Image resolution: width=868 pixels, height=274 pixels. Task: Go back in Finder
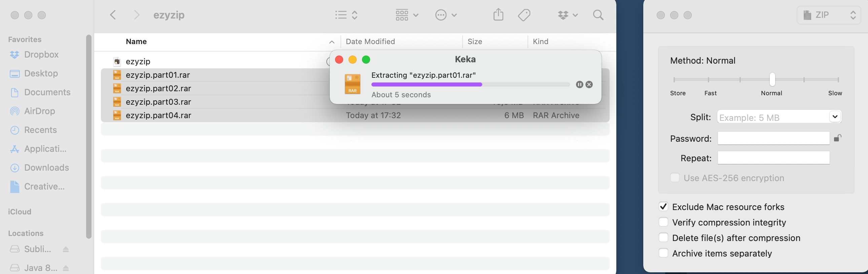pos(113,15)
